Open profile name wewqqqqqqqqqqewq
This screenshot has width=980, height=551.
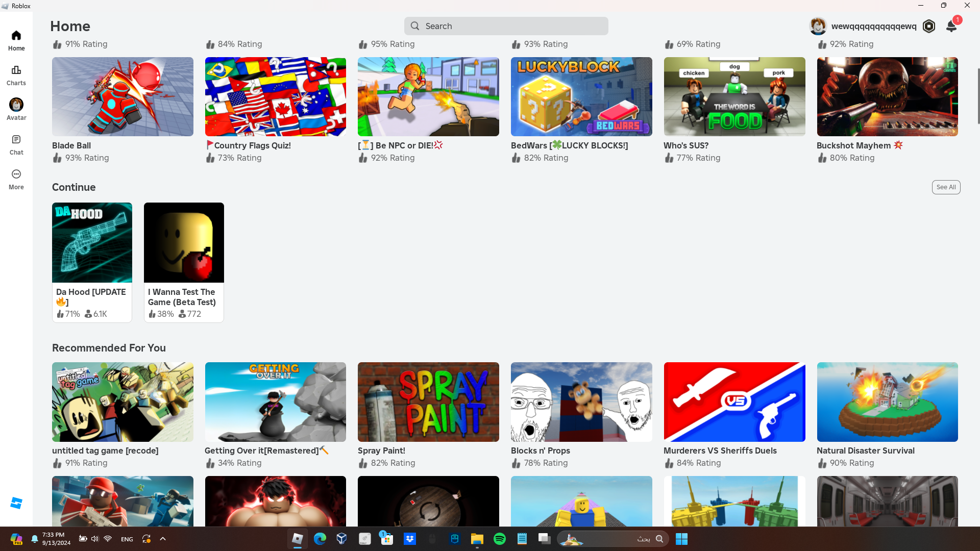874,26
